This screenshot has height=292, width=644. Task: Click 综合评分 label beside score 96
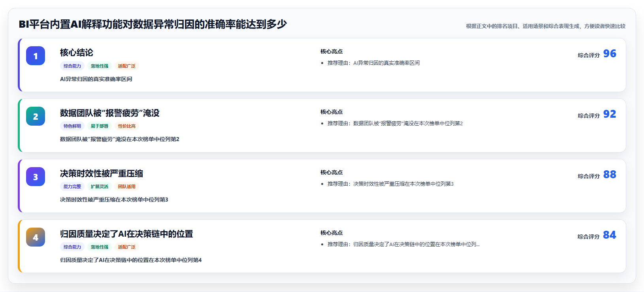589,55
